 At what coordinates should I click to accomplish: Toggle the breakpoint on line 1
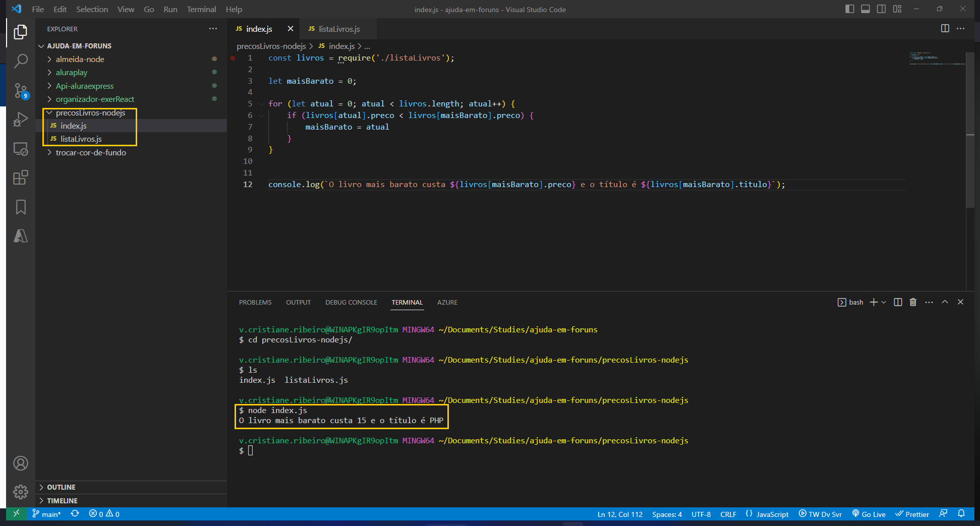click(x=233, y=58)
